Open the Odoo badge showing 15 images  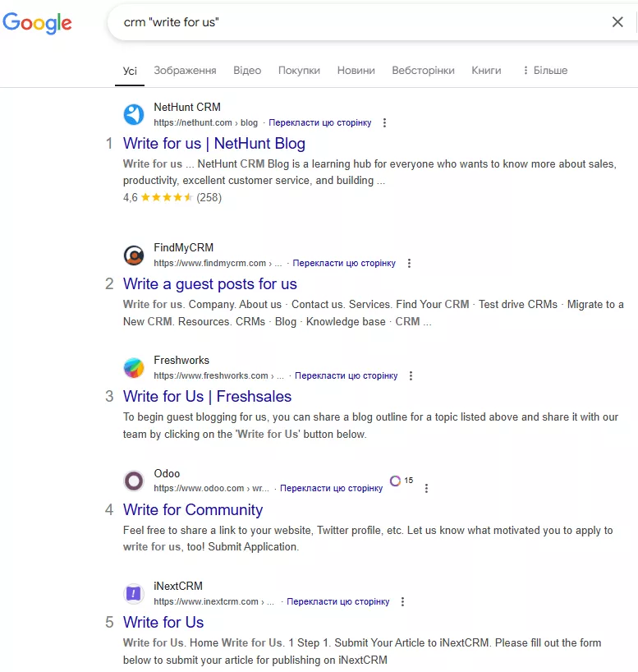[403, 481]
